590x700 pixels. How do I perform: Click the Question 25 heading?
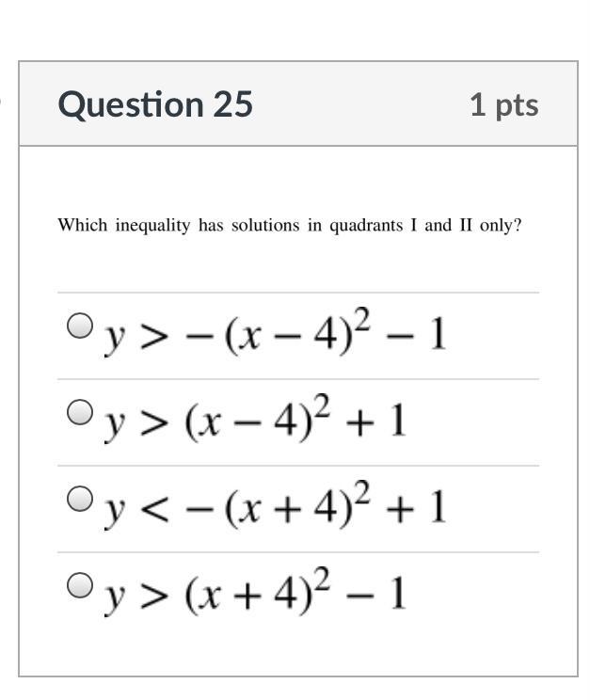click(x=155, y=104)
